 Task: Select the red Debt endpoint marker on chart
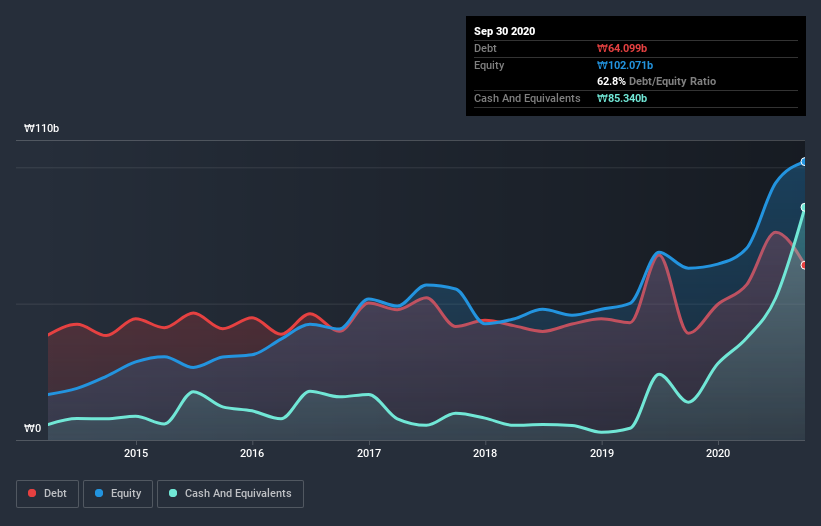pos(804,265)
